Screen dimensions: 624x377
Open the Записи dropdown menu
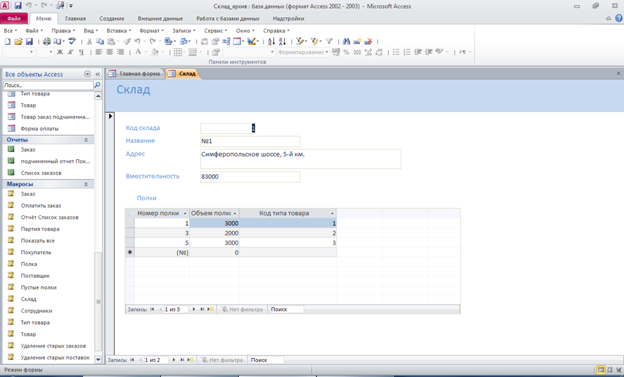(x=183, y=31)
